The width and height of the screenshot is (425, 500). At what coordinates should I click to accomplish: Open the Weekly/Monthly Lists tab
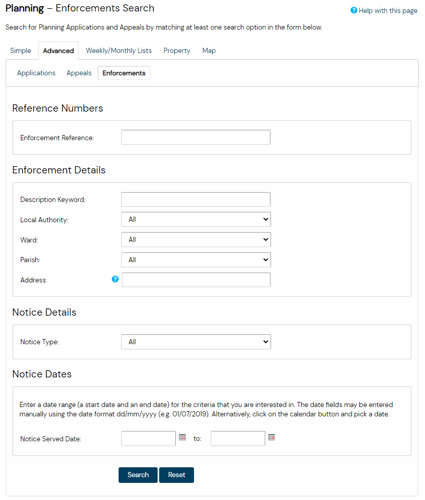coord(119,51)
